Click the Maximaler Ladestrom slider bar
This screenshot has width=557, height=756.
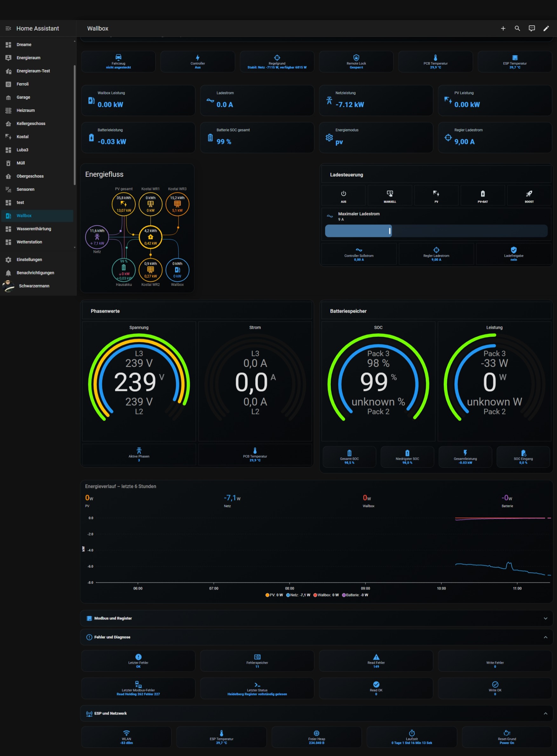(x=436, y=231)
